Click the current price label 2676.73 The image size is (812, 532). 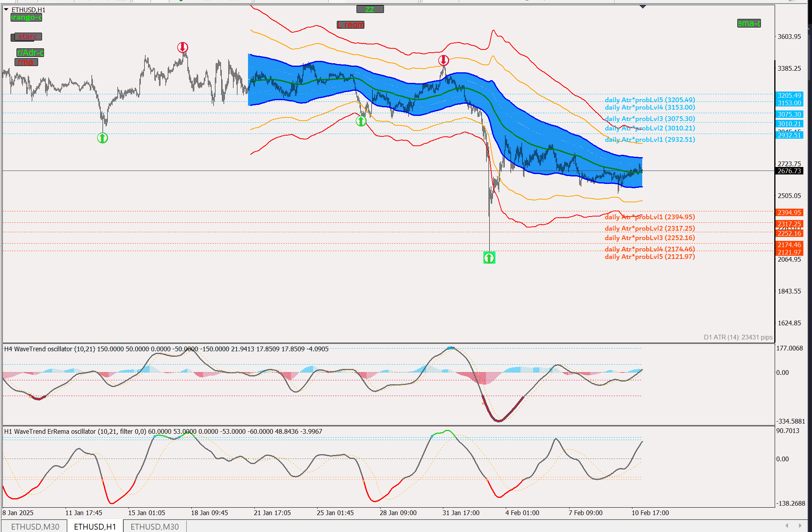[x=789, y=171]
